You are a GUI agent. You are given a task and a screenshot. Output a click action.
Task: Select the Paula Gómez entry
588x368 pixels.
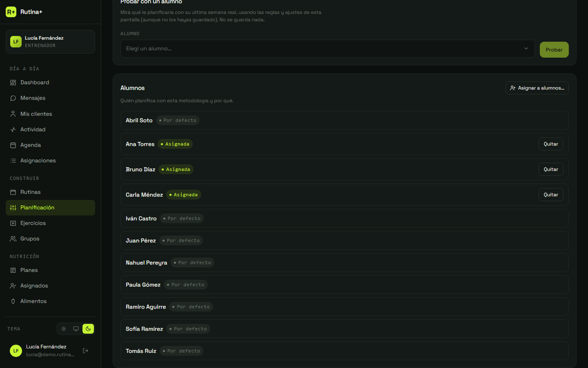click(345, 285)
